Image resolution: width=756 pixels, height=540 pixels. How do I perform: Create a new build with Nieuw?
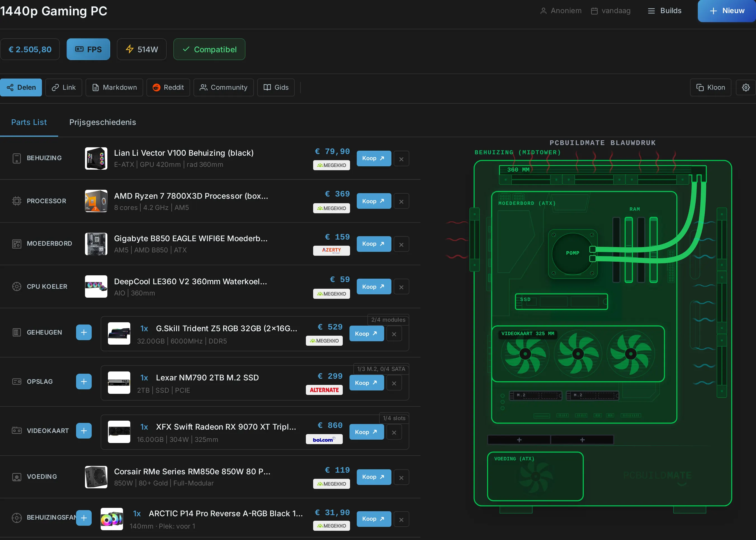[726, 11]
